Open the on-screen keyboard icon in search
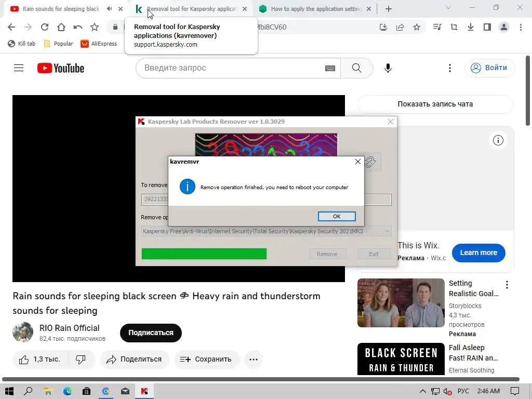532x399 pixels. [330, 68]
